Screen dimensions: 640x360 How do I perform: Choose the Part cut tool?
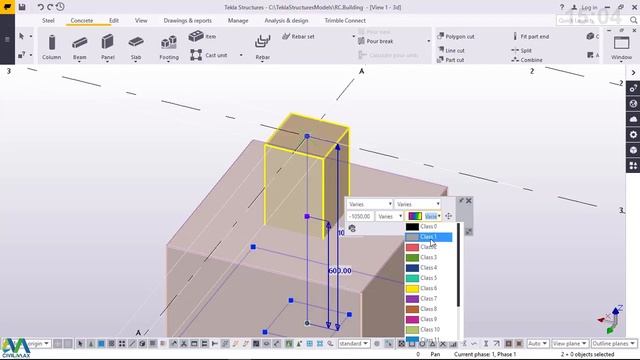451,60
